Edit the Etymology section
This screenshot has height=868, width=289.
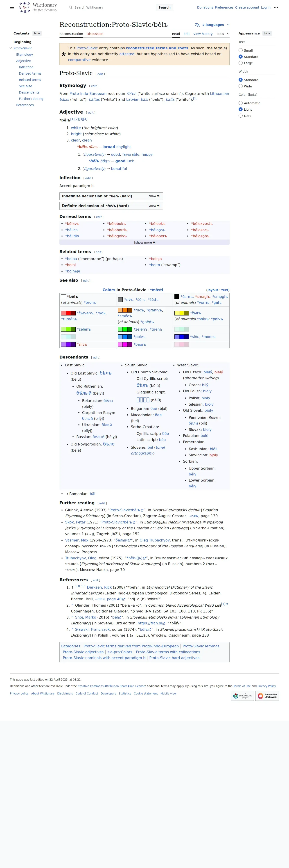click(x=94, y=86)
